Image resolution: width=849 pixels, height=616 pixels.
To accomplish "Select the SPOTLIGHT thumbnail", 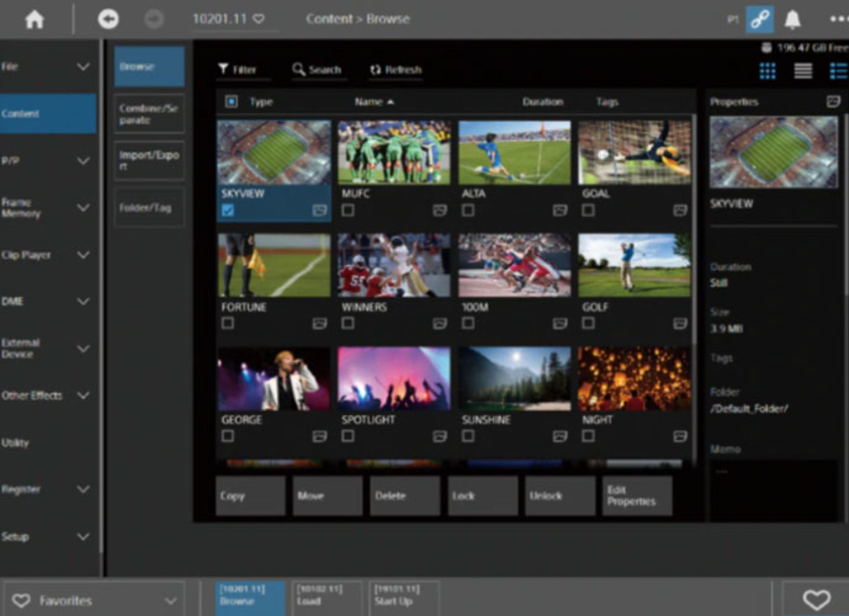I will [394, 379].
